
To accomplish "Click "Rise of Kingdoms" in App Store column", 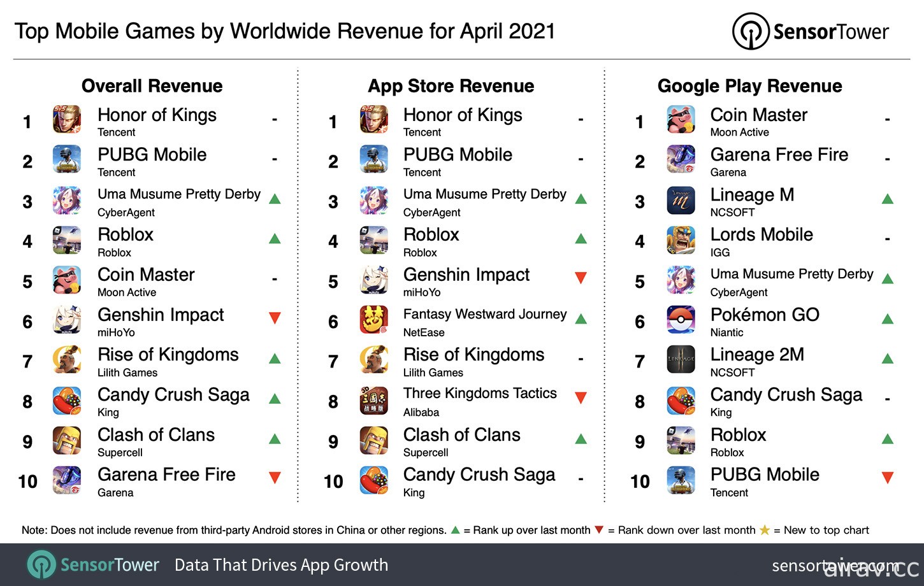I will tap(473, 355).
